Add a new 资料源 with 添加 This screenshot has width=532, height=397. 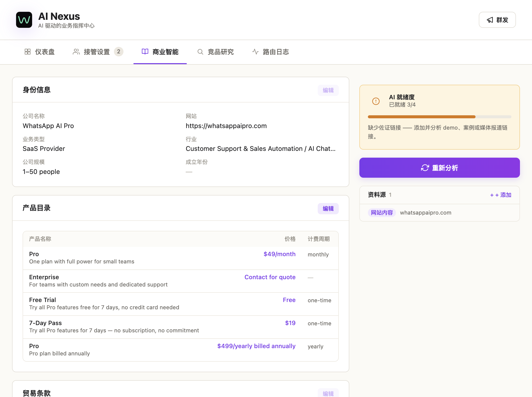[501, 195]
